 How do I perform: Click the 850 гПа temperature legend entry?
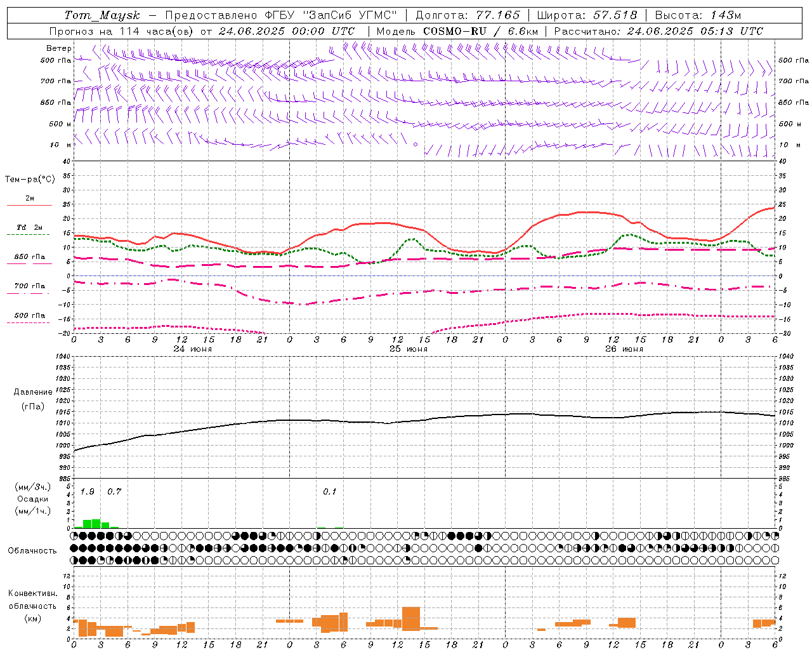coord(29,257)
